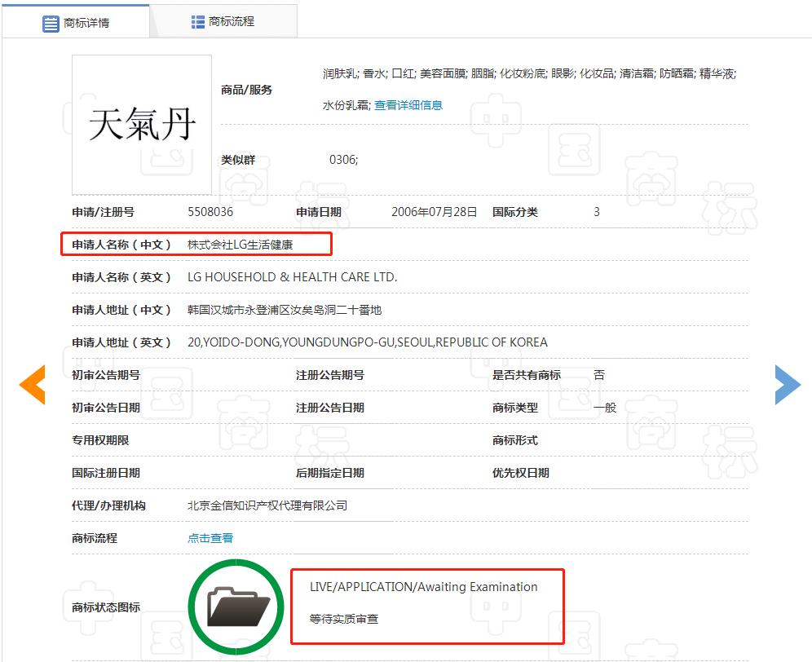Click LG HOUSEHOLD & HEALTH CARE LTD. text

[292, 277]
